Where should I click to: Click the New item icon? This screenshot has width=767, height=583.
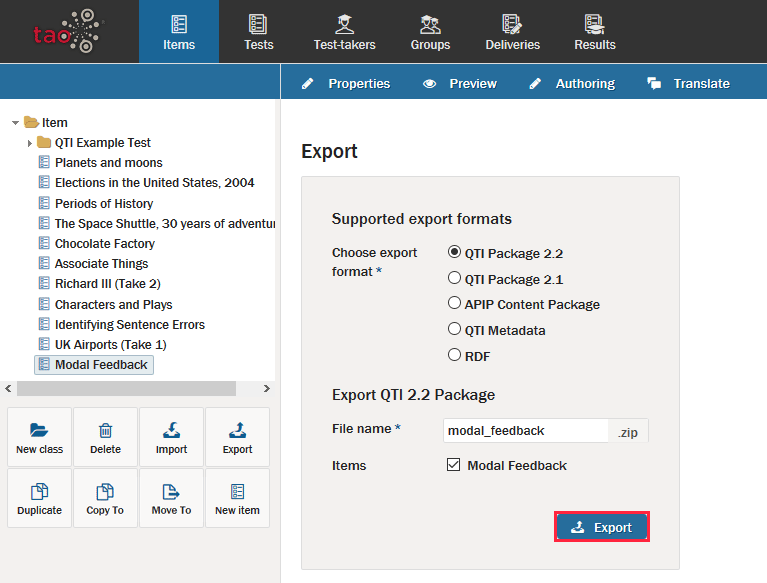(x=237, y=492)
